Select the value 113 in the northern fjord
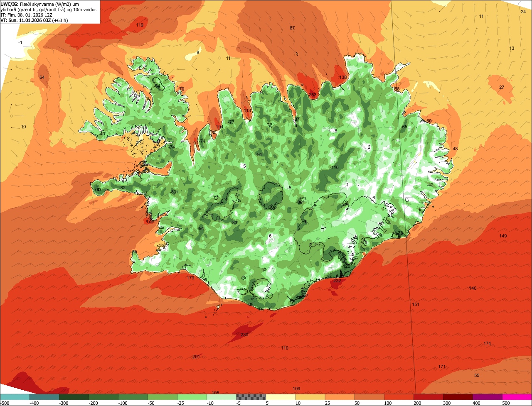The image size is (532, 406). coord(247,110)
